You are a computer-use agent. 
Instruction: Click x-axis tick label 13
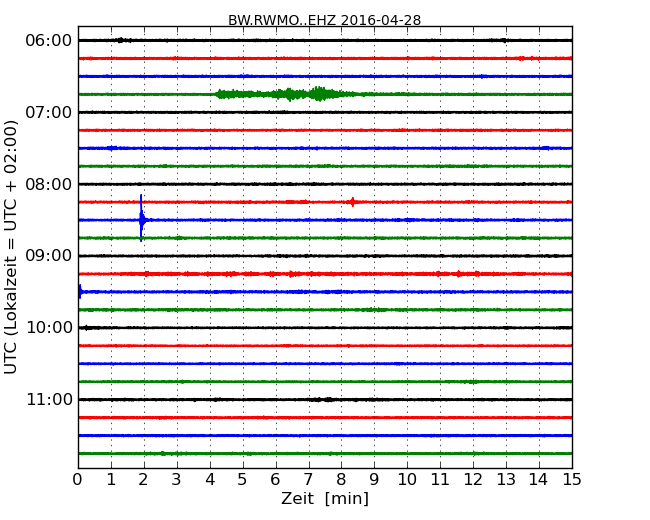(x=506, y=479)
